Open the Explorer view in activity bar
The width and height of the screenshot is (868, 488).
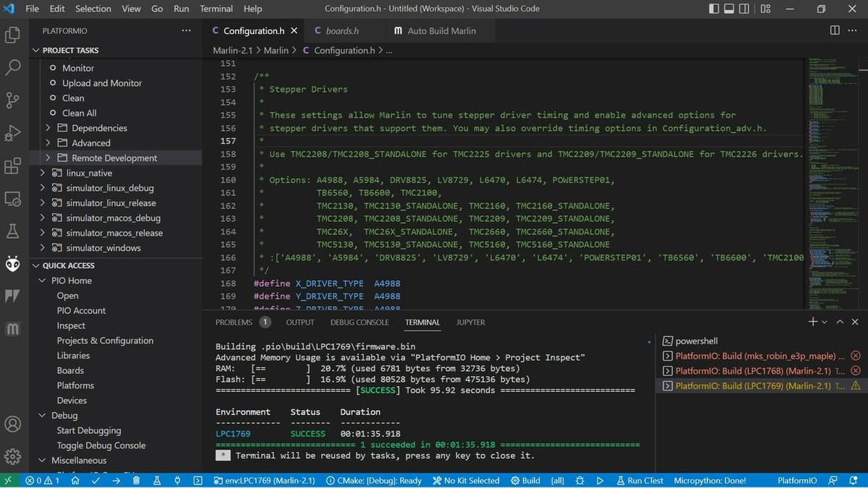coord(12,34)
